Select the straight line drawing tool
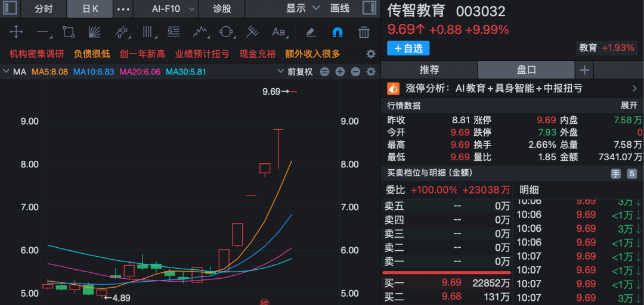Image resolution: width=644 pixels, height=305 pixels. click(43, 32)
